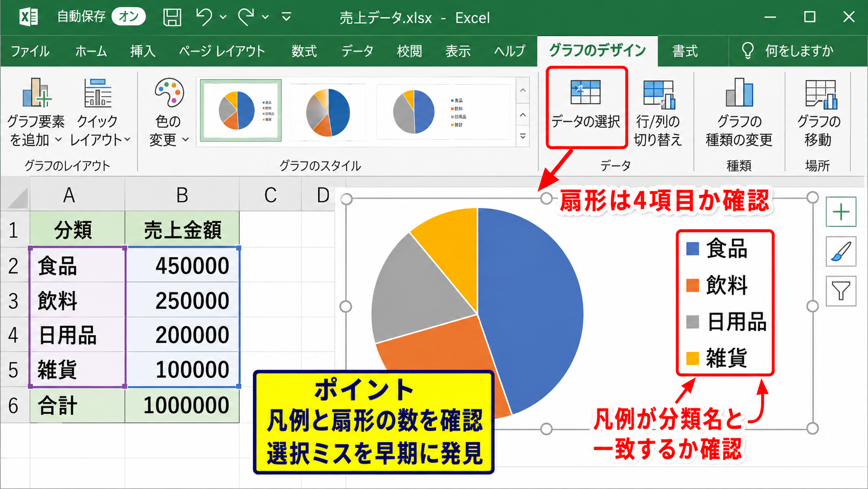
Task: Open the ヘルプ tab
Action: [x=509, y=51]
